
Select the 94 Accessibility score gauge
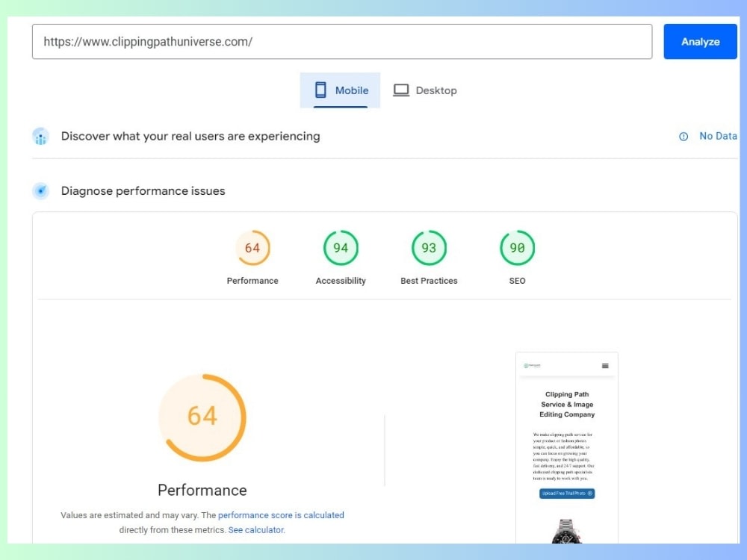341,248
